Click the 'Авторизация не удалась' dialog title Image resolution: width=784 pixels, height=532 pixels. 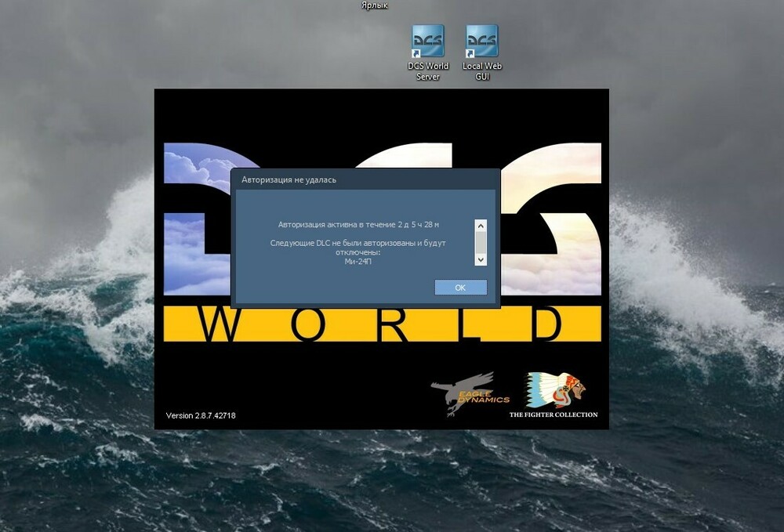coord(289,179)
